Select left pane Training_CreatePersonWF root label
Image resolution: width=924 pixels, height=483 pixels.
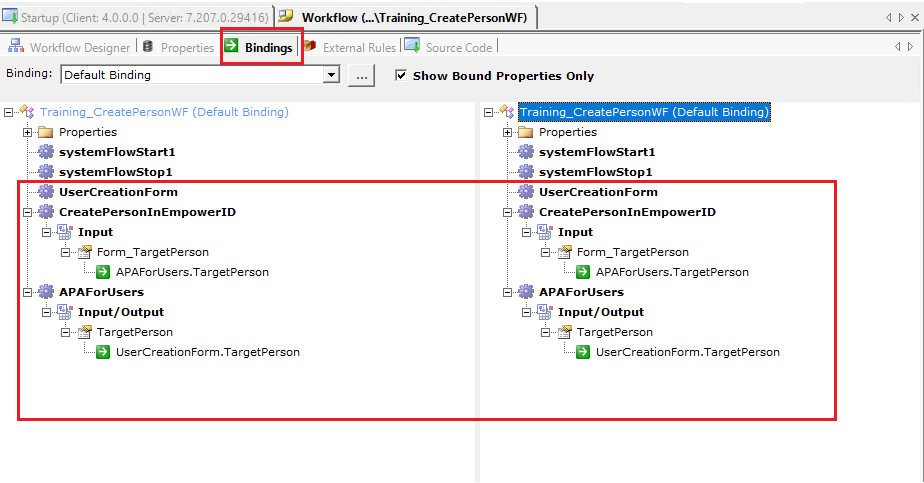164,112
